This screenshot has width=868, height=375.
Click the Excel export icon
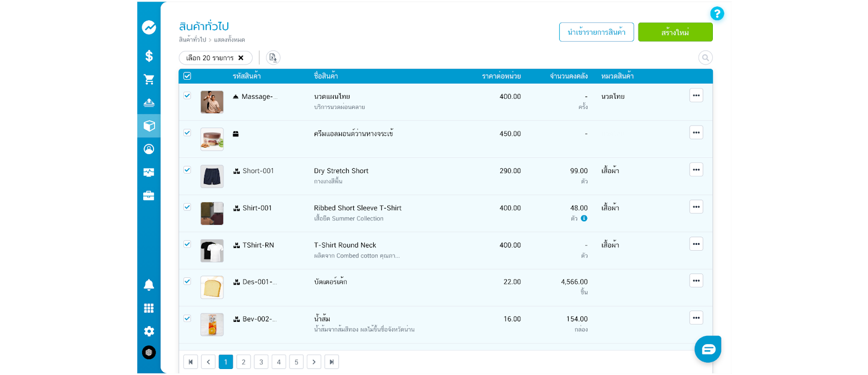[x=273, y=58]
